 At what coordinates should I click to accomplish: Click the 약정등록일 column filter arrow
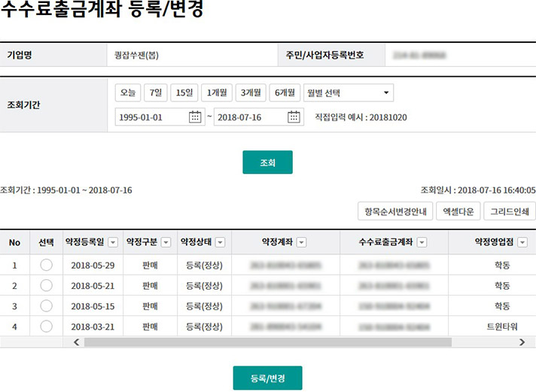point(113,242)
